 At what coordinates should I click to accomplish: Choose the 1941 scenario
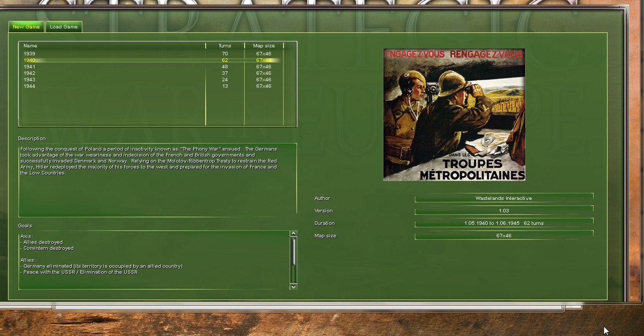point(151,66)
